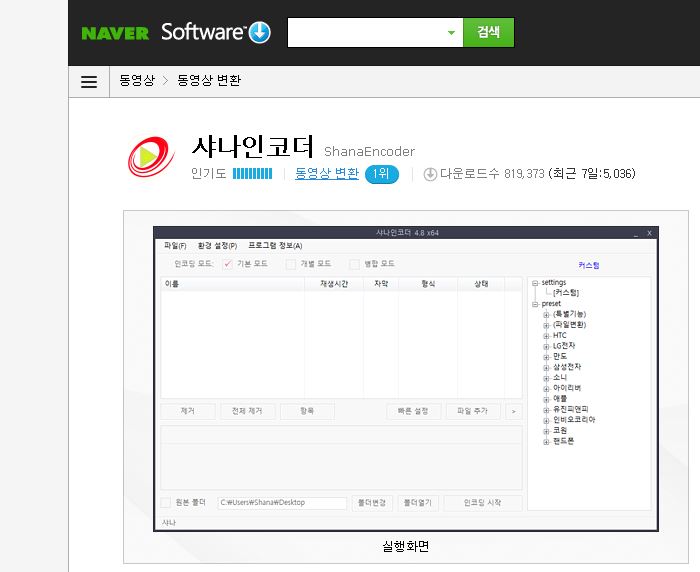Click the 샤나 status bar text
This screenshot has width=700, height=572.
coord(169,523)
